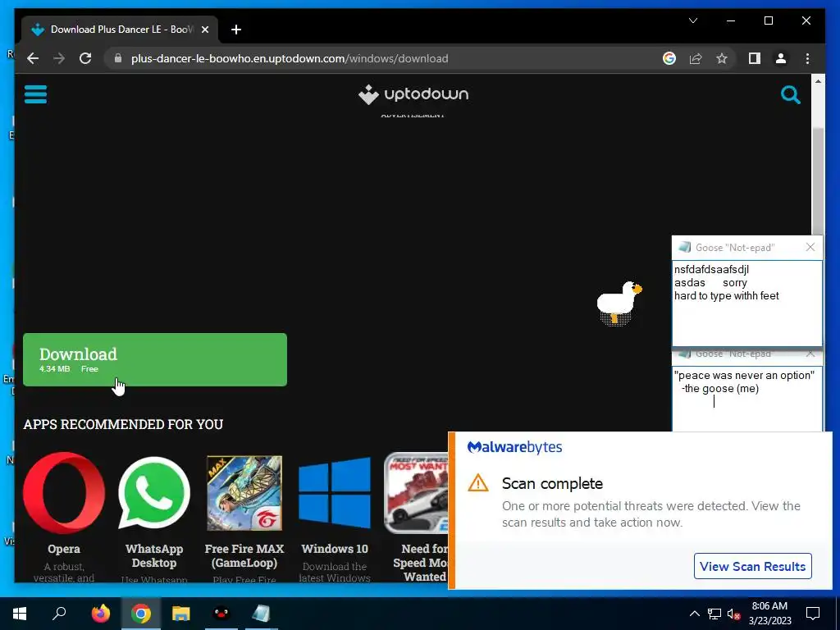Click the Goose notepad taskbar icon
This screenshot has width=840, height=630.
262,614
